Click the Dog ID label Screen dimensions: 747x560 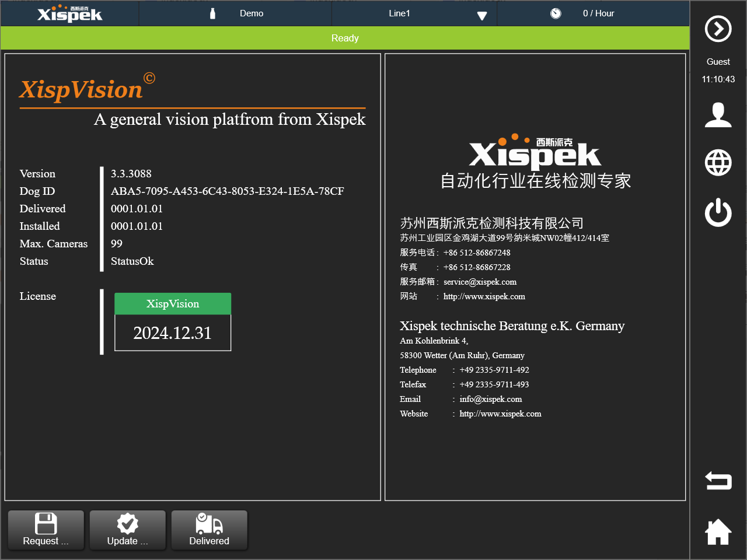37,191
